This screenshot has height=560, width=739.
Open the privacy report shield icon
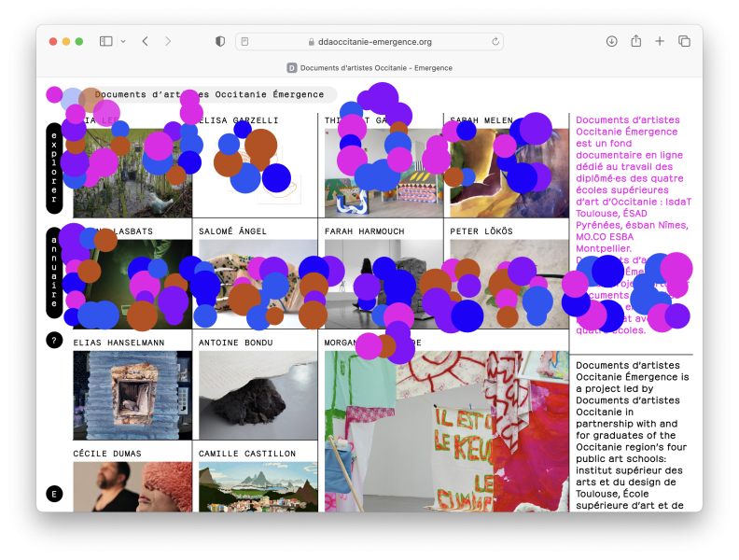pyautogui.click(x=220, y=41)
